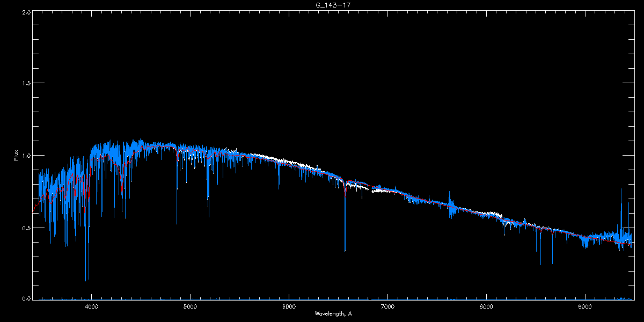This screenshot has width=644, height=322.
Task: Click the 2.0 flux tick label
Action: (x=26, y=12)
